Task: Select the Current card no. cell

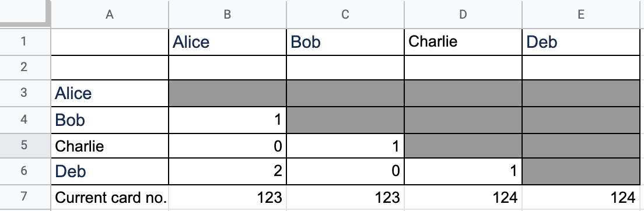Action: click(109, 198)
